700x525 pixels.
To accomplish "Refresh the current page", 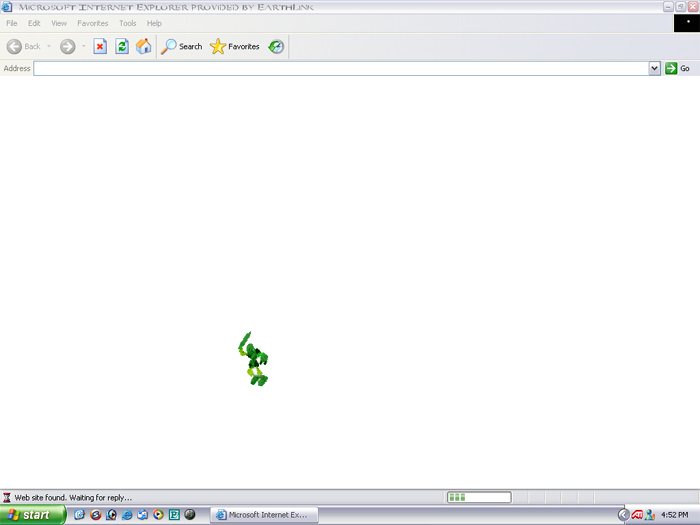I will tap(122, 46).
